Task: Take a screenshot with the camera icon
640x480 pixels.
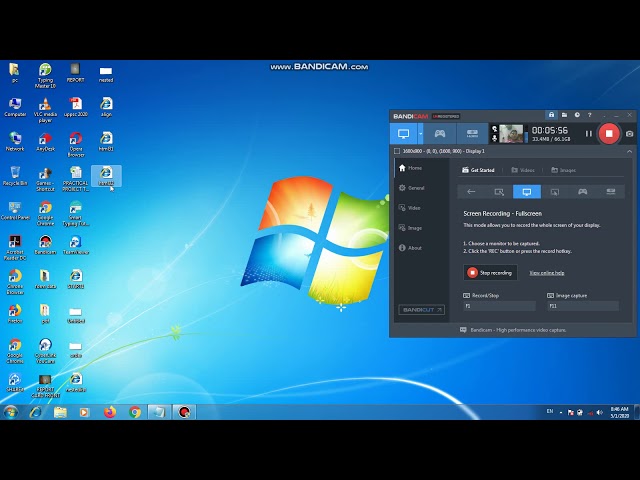Action: (629, 133)
